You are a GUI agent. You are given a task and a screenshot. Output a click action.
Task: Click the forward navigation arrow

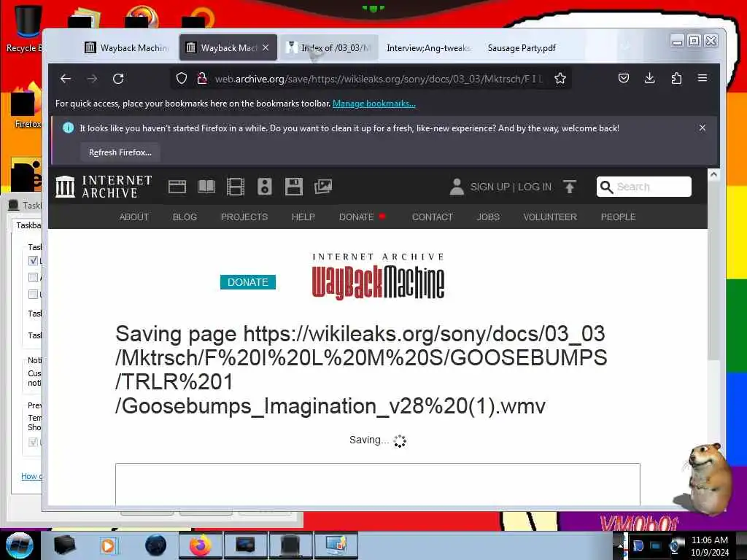(92, 79)
